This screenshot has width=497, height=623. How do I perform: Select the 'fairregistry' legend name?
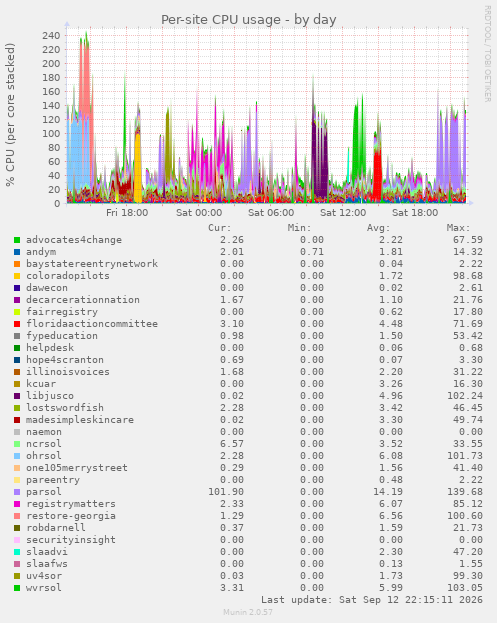(x=62, y=312)
